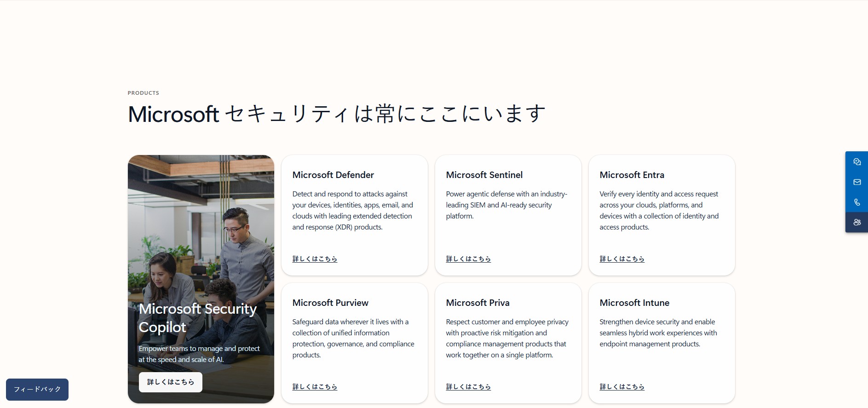868x408 pixels.
Task: Follow 詳しくはこちら link under Microsoft Sentinel
Action: click(x=468, y=259)
